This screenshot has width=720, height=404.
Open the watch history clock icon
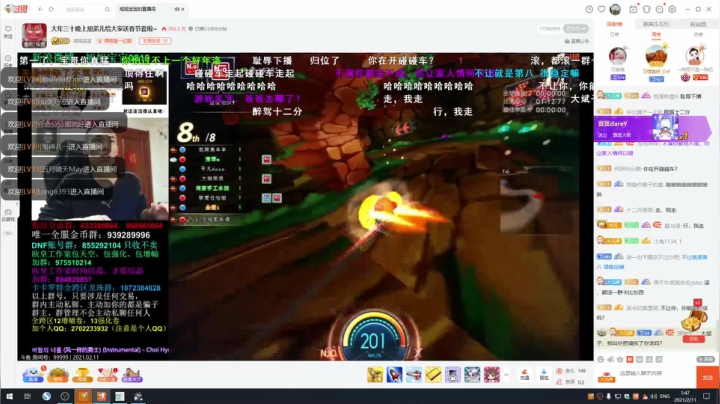click(590, 9)
